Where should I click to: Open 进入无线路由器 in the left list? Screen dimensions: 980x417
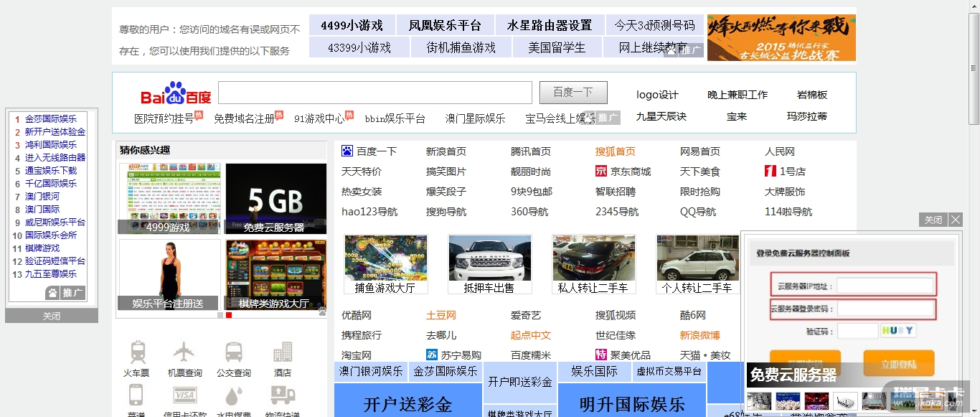tap(55, 158)
